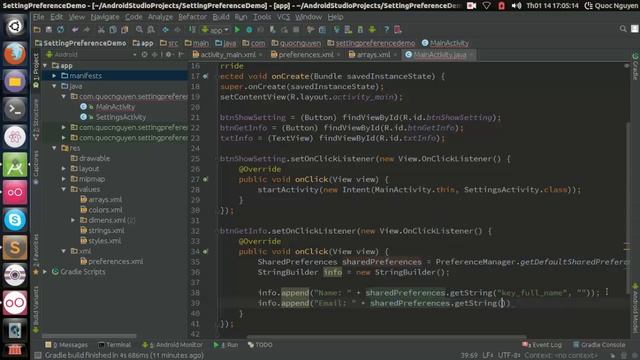Click the Project panel settings gear icon
This screenshot has width=640, height=360.
(168, 54)
